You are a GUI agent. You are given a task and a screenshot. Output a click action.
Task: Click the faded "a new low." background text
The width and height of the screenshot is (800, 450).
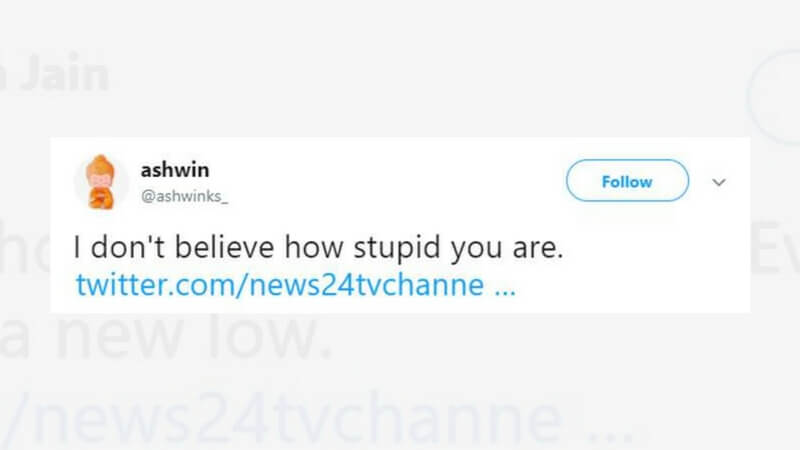pos(165,336)
